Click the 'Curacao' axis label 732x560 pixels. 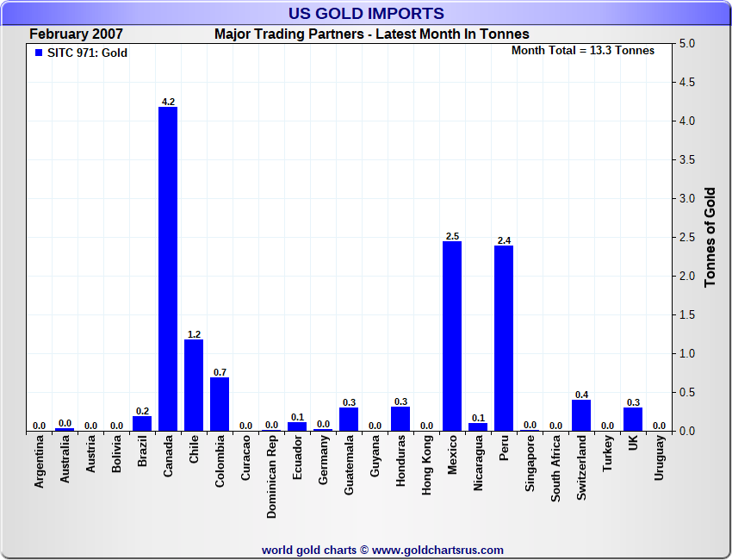245,457
